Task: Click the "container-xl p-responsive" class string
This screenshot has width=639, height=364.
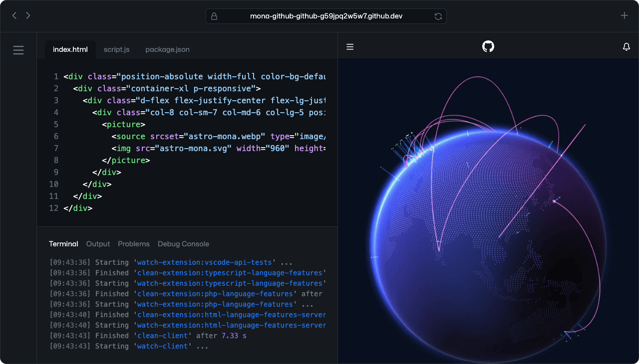Action: pos(191,89)
